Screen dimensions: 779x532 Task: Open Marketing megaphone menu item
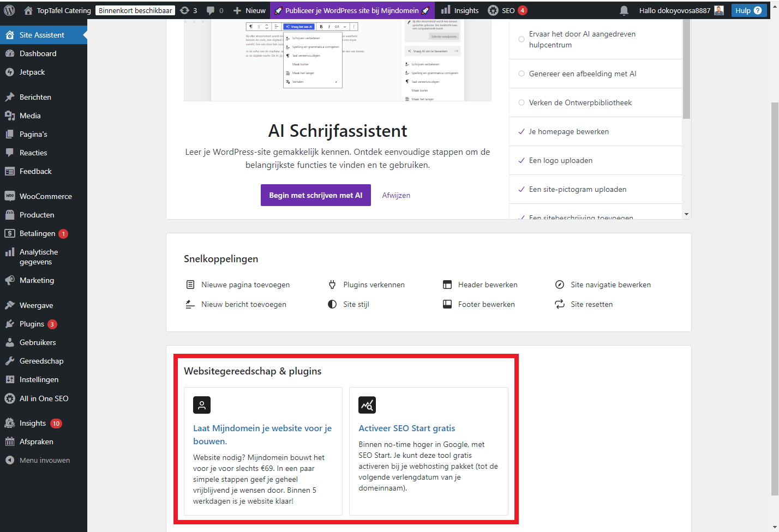point(44,280)
